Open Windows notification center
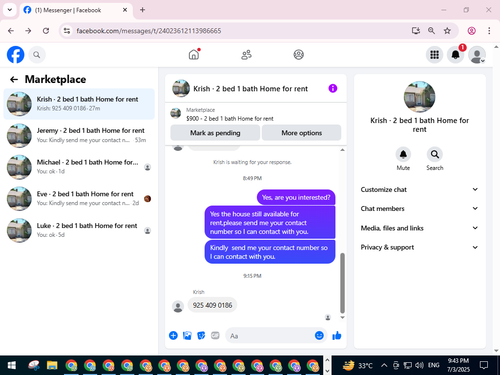500x375 pixels. pyautogui.click(x=484, y=366)
